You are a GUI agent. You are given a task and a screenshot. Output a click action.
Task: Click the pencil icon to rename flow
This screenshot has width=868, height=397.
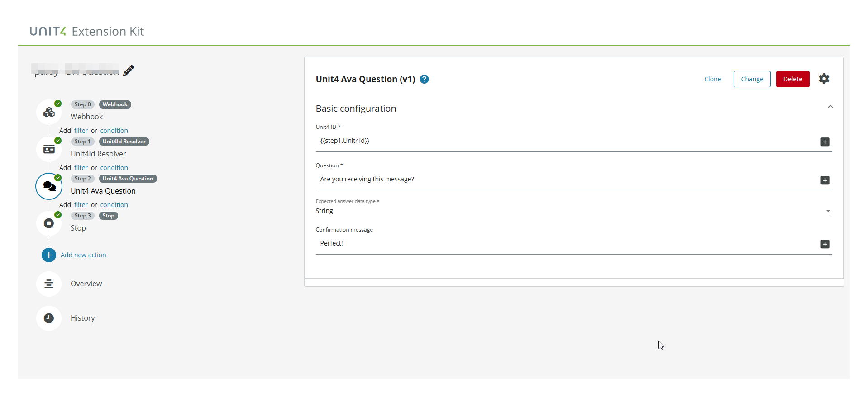tap(129, 71)
